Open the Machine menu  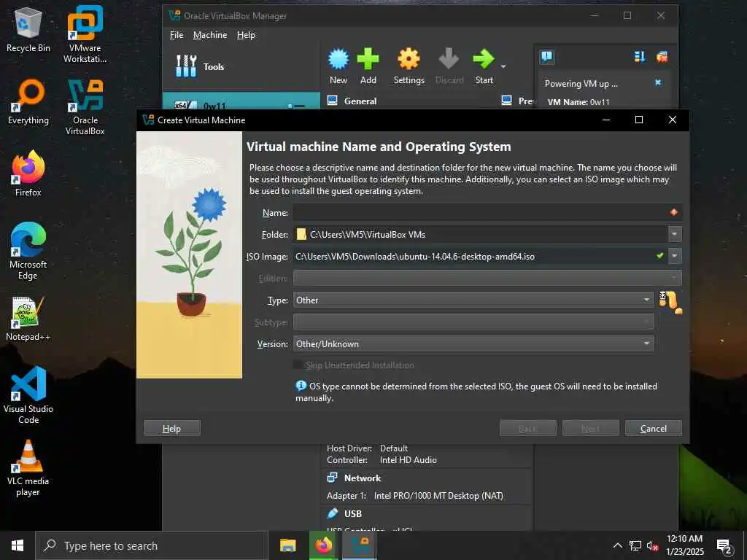coord(209,35)
